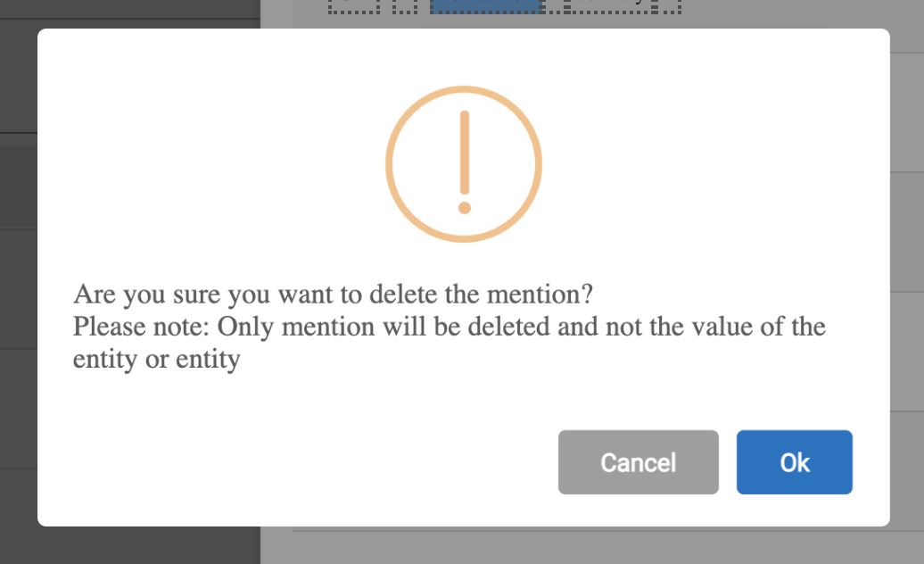The width and height of the screenshot is (924, 564).
Task: Click the dimmed backdrop right of the dialog
Action: [907, 268]
